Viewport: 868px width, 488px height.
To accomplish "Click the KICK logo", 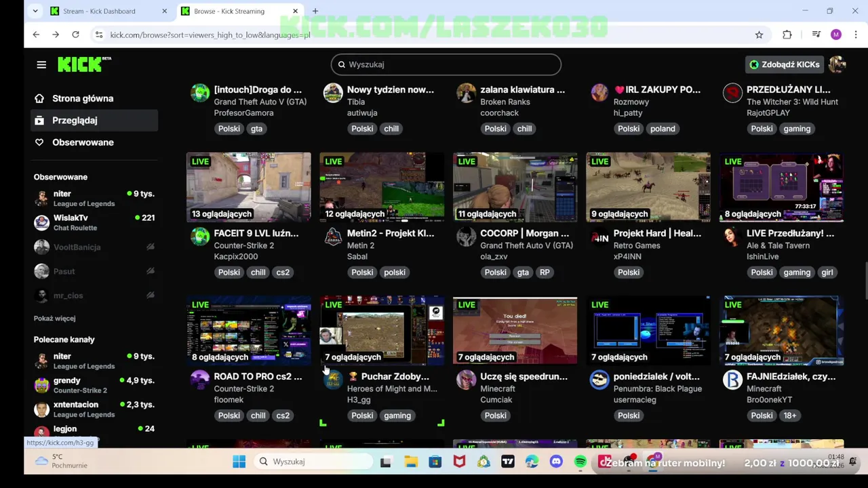I will pos(84,64).
